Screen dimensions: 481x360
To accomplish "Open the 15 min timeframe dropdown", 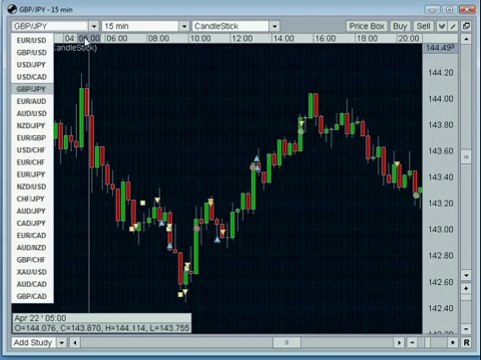I will point(184,26).
